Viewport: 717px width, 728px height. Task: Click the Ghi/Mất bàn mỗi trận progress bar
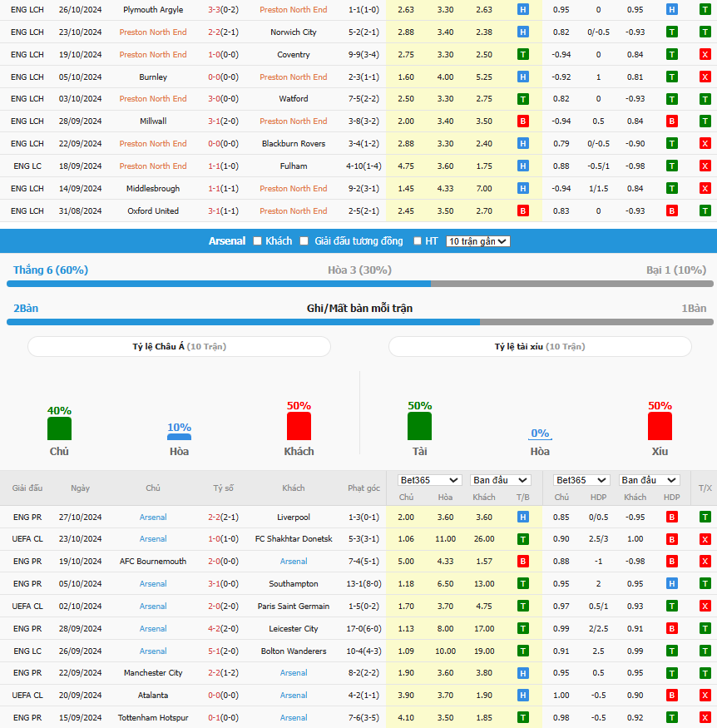point(359,322)
